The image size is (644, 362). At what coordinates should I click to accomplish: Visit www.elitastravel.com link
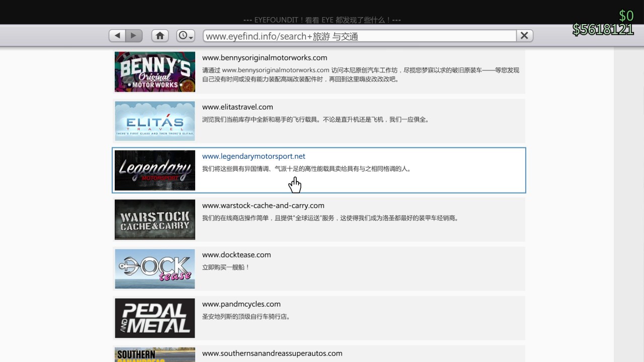pos(237,107)
